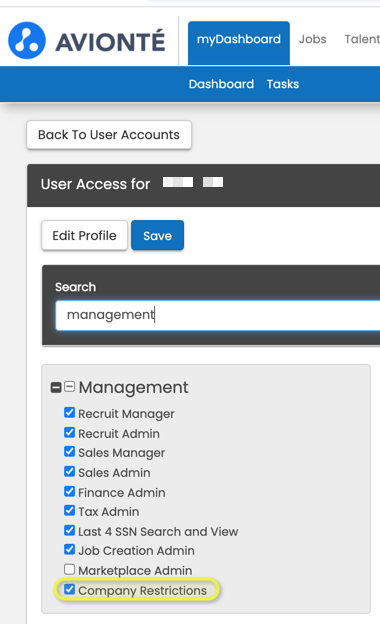The height and width of the screenshot is (624, 380).
Task: Enable the Marketplace Admin checkbox
Action: pyautogui.click(x=69, y=569)
